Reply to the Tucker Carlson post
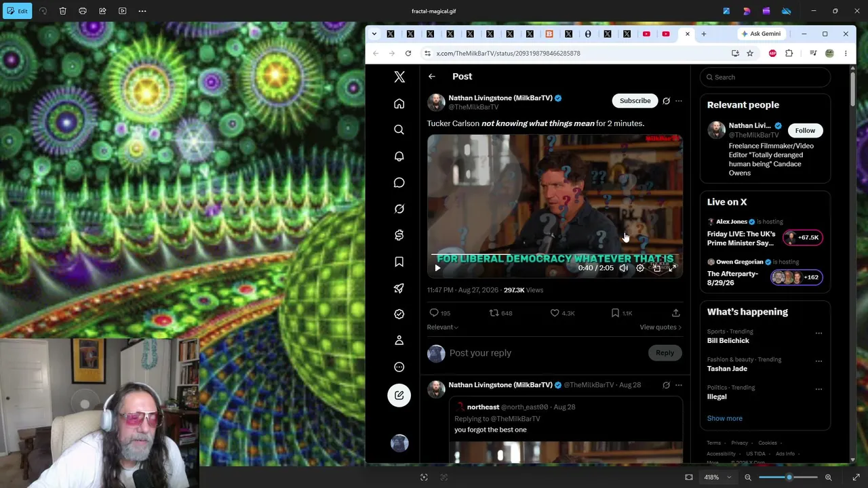 tap(434, 313)
